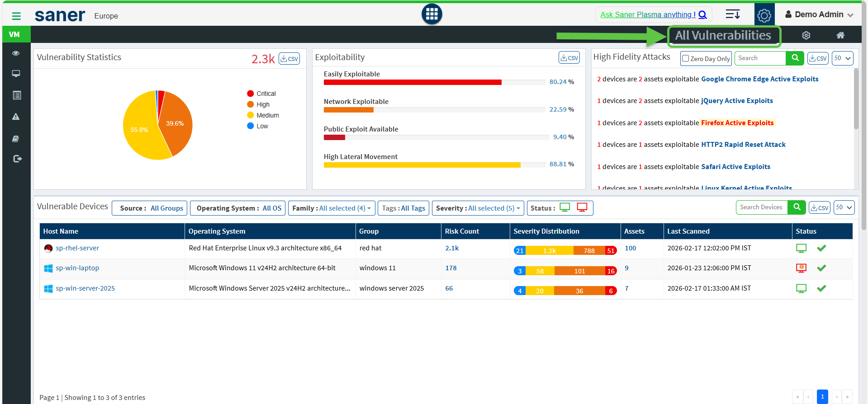Click the green search button for devices
Viewport: 868px width, 404px height.
click(x=797, y=207)
